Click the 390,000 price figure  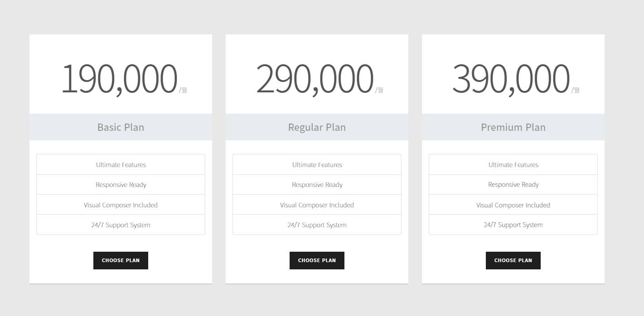pyautogui.click(x=511, y=79)
